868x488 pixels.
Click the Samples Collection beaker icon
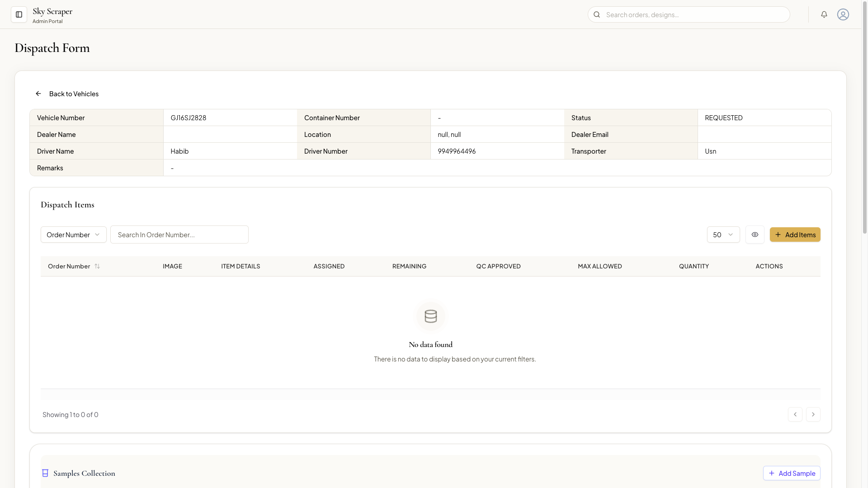click(45, 473)
